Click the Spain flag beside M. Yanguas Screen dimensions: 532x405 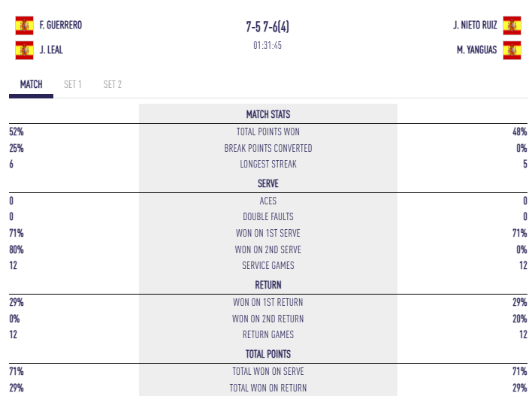[x=512, y=51]
